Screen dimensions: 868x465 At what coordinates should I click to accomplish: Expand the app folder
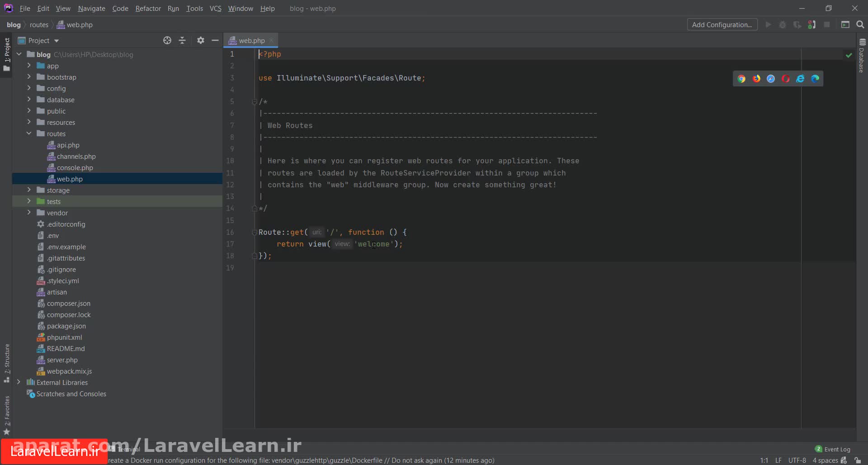[29, 66]
